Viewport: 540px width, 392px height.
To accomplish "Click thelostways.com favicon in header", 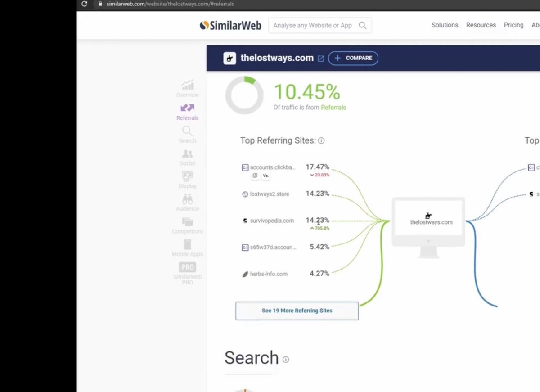I will point(230,58).
